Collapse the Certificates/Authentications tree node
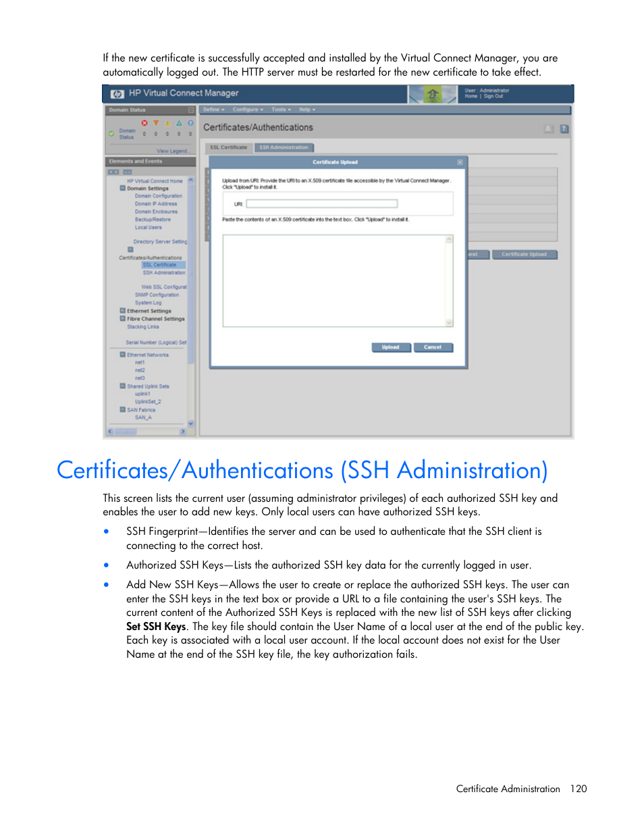 tap(130, 249)
